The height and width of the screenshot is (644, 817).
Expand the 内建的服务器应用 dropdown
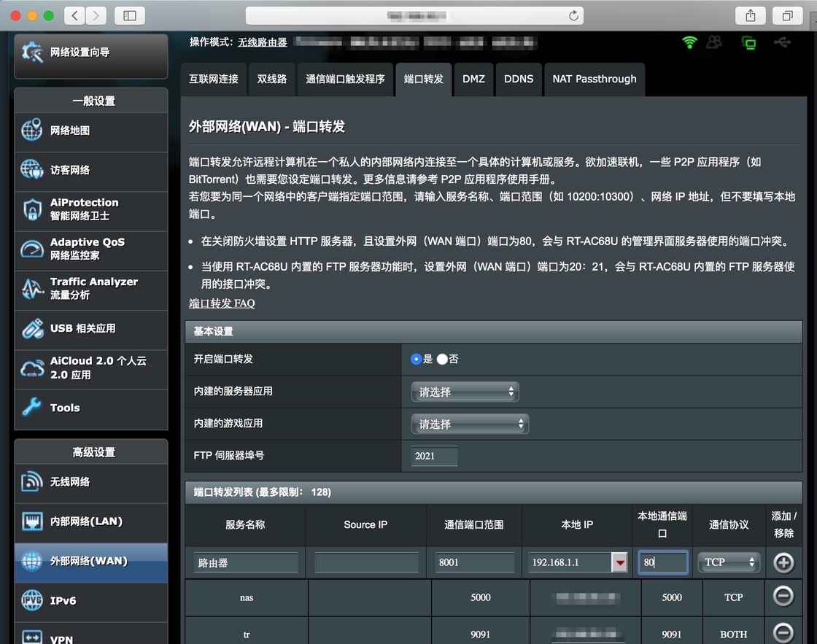point(465,392)
